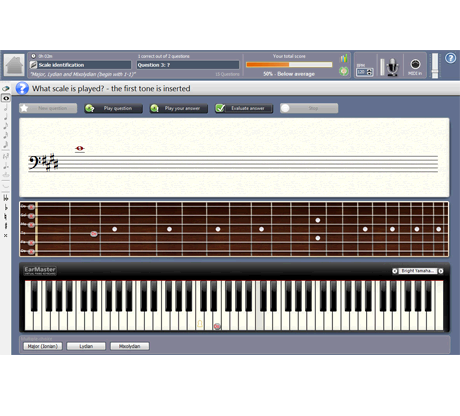Click the BPM value field
The width and height of the screenshot is (460, 416).
click(x=361, y=72)
